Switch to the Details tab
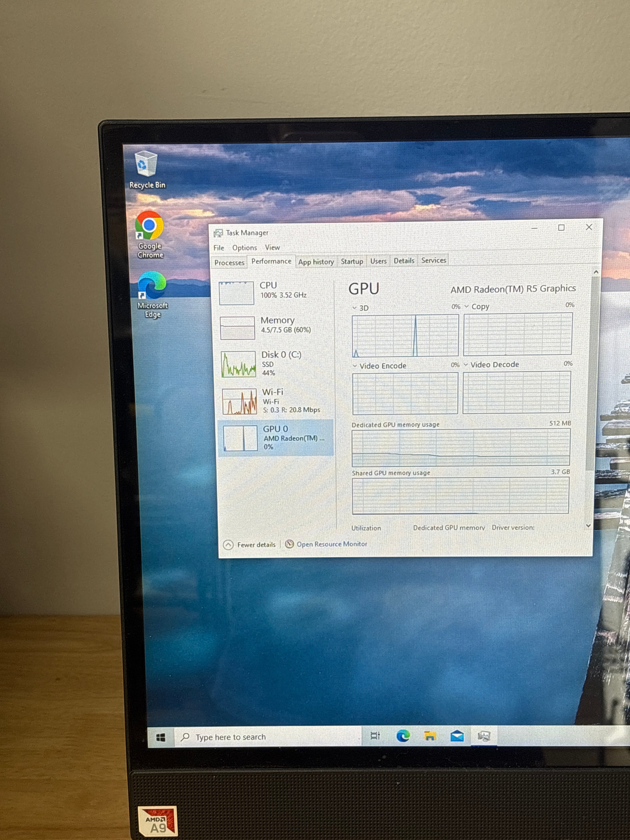The image size is (630, 840). (404, 260)
